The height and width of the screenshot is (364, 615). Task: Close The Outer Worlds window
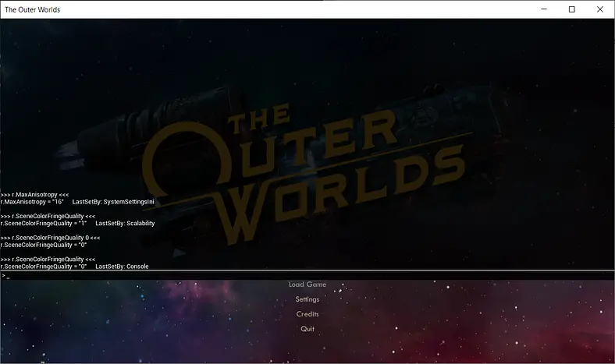tap(600, 9)
